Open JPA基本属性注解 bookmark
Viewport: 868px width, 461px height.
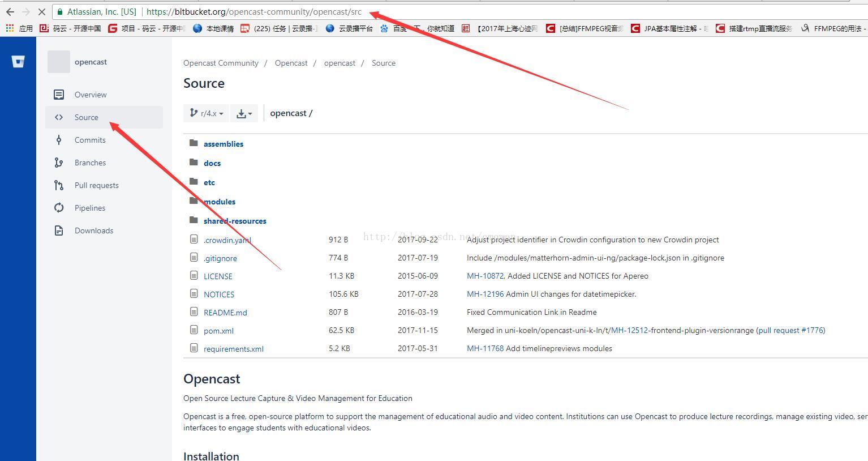[669, 28]
